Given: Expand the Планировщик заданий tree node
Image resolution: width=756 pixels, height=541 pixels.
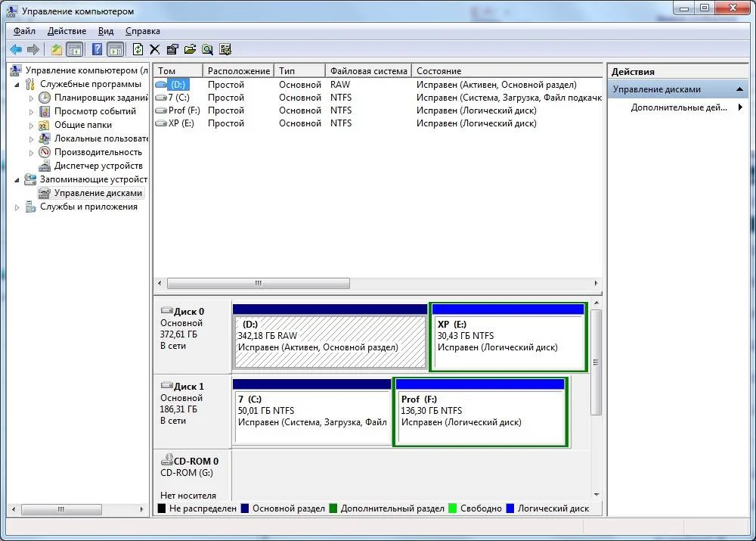Looking at the screenshot, I should point(31,98).
